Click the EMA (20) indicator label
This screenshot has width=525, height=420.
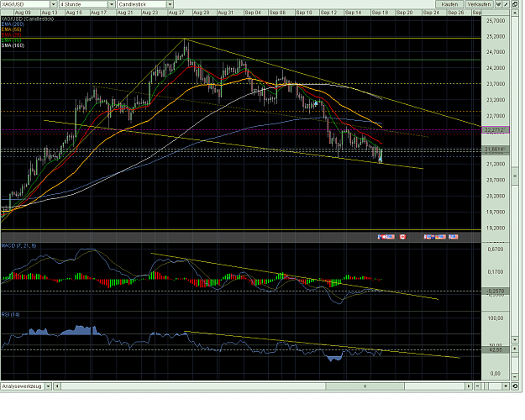[x=12, y=34]
